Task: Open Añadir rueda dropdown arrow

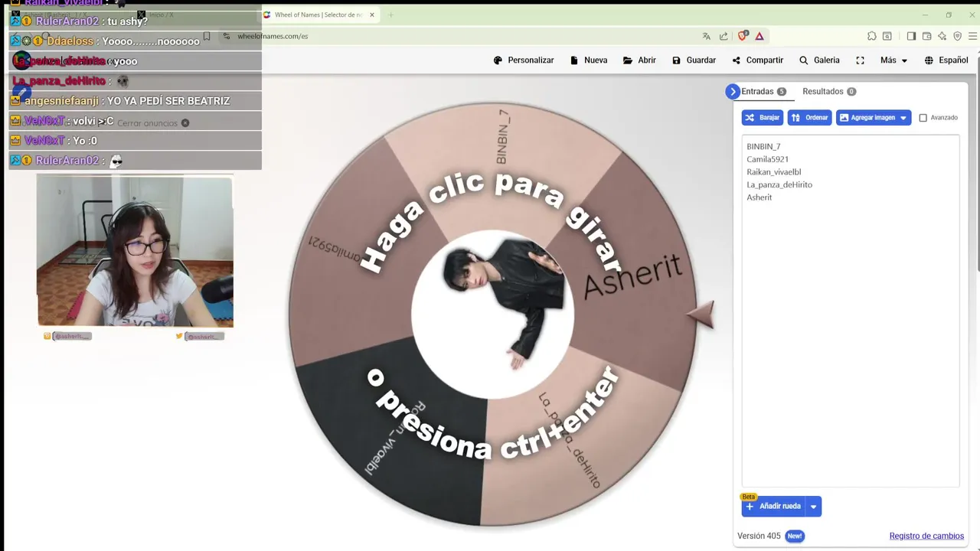Action: coord(813,507)
